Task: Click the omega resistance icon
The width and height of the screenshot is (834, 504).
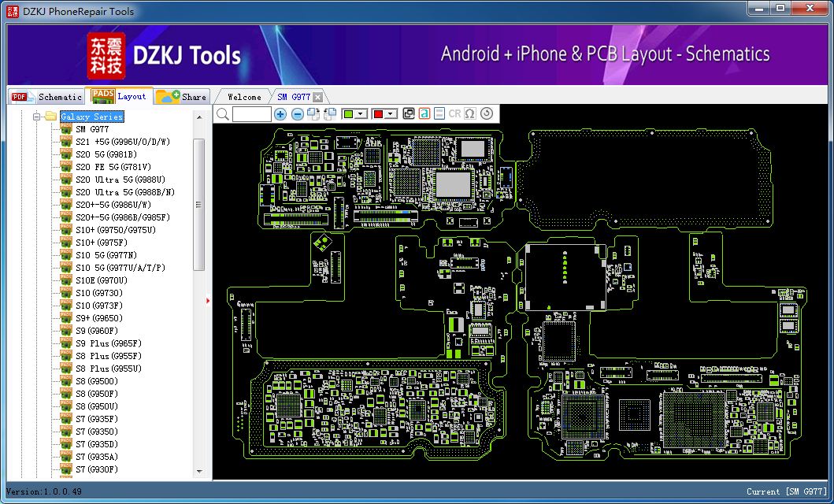Action: coord(469,113)
